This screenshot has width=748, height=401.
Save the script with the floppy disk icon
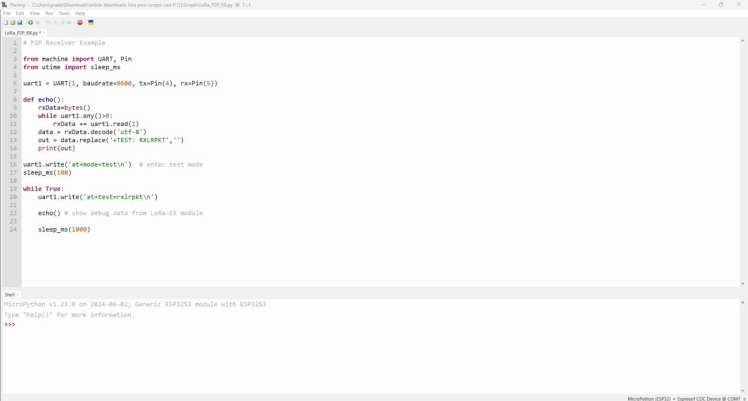click(20, 22)
